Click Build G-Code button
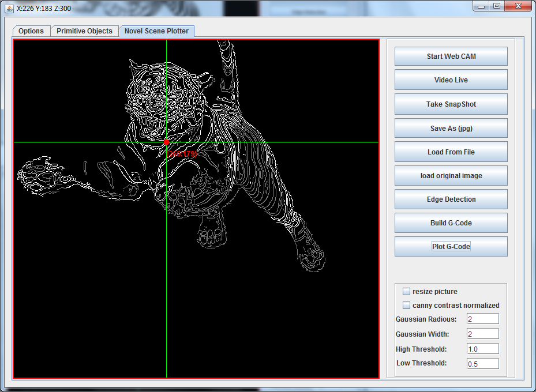This screenshot has height=392, width=536. point(451,223)
